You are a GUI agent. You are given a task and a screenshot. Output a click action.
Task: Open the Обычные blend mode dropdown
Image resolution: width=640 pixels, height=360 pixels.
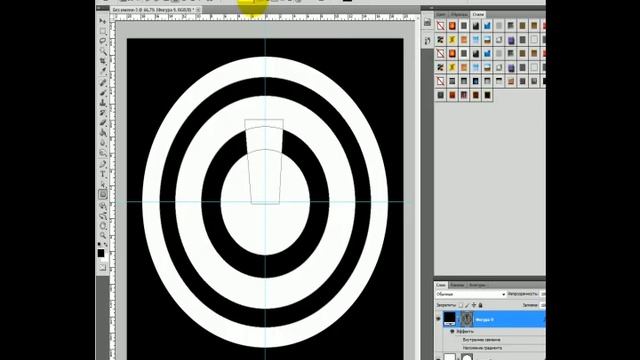(471, 294)
